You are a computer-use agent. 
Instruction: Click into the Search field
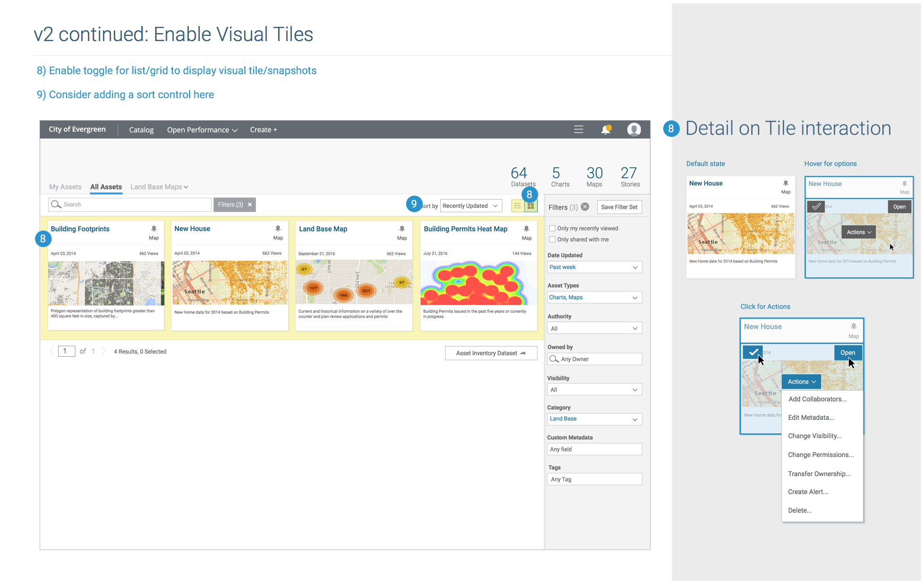click(130, 205)
